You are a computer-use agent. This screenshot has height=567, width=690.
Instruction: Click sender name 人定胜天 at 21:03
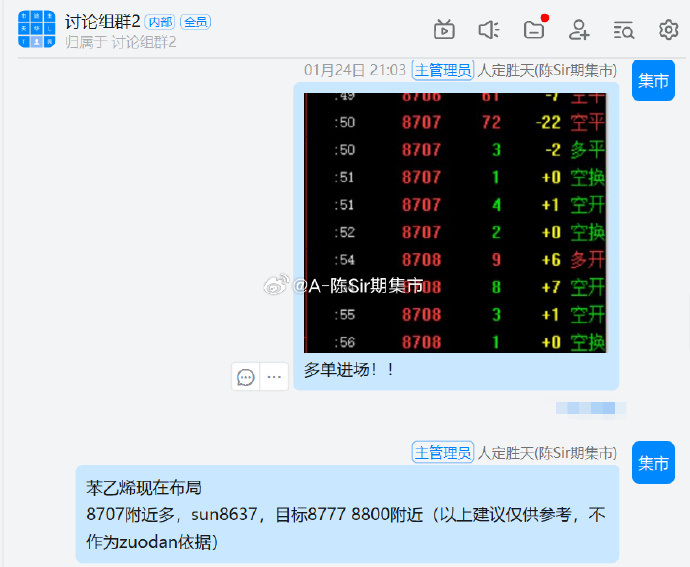(547, 70)
